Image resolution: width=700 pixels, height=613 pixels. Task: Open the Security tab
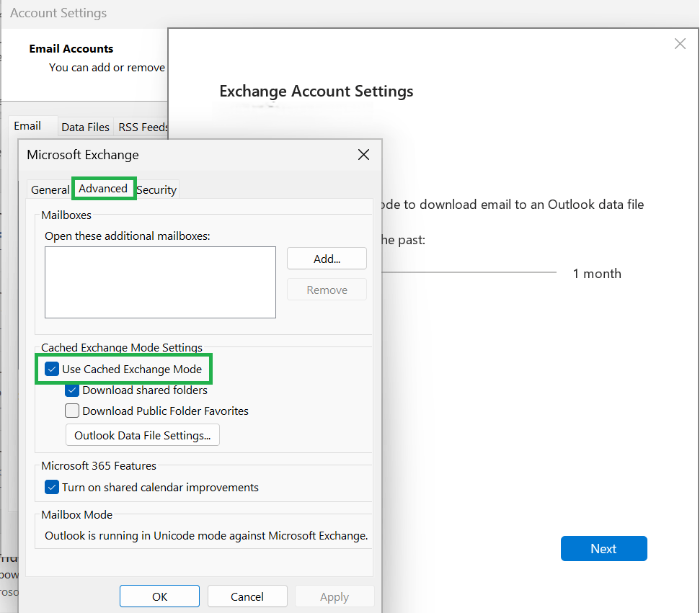point(156,189)
